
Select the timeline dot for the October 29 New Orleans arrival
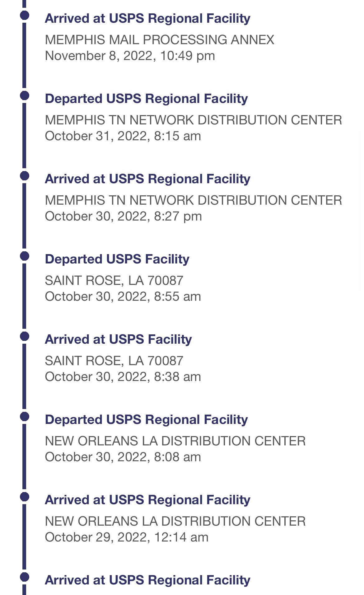[x=24, y=497]
